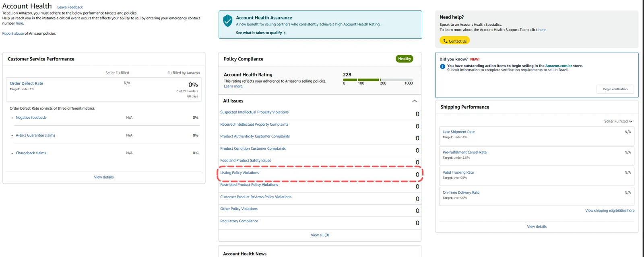Open Food and Product Safety Issues
Screen dimensions: 644x257
click(x=246, y=161)
